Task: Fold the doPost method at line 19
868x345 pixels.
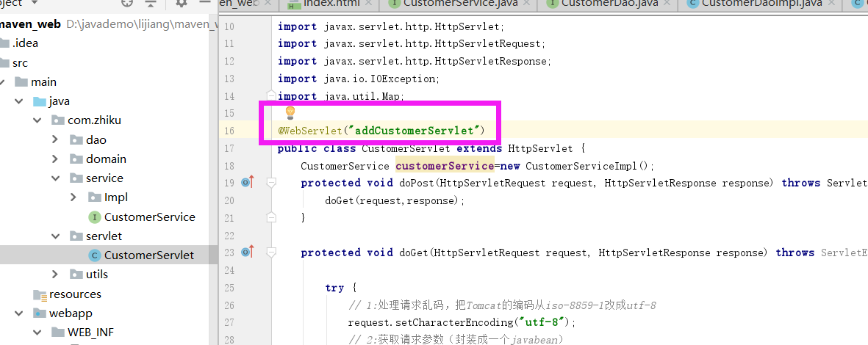Action: pos(271,183)
